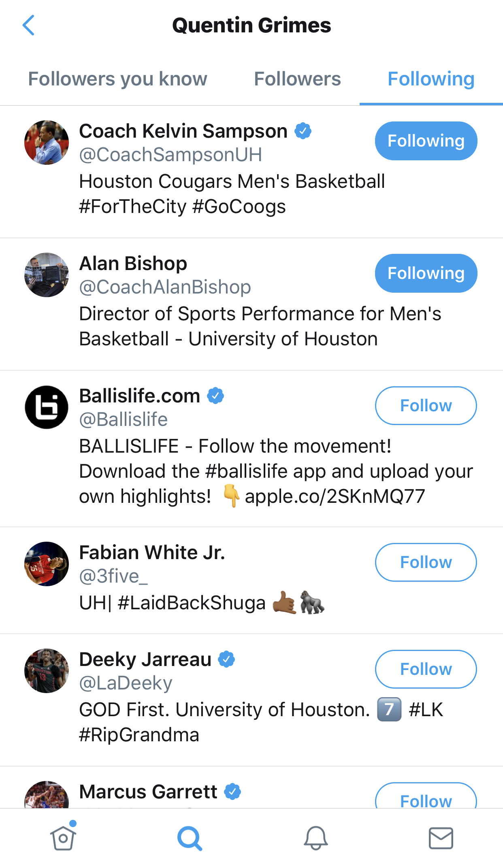Unfollow Coach Kelvin Sampson via Following button
The width and height of the screenshot is (503, 868).
426,141
